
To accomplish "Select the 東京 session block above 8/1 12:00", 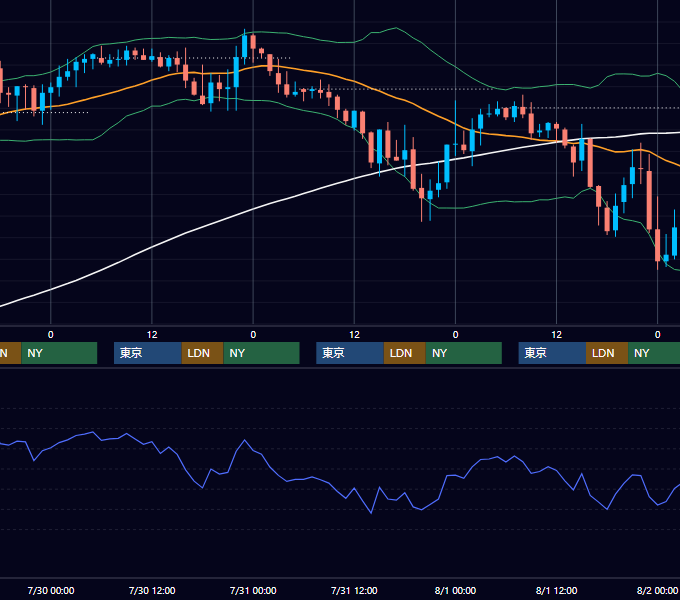I will [x=552, y=353].
